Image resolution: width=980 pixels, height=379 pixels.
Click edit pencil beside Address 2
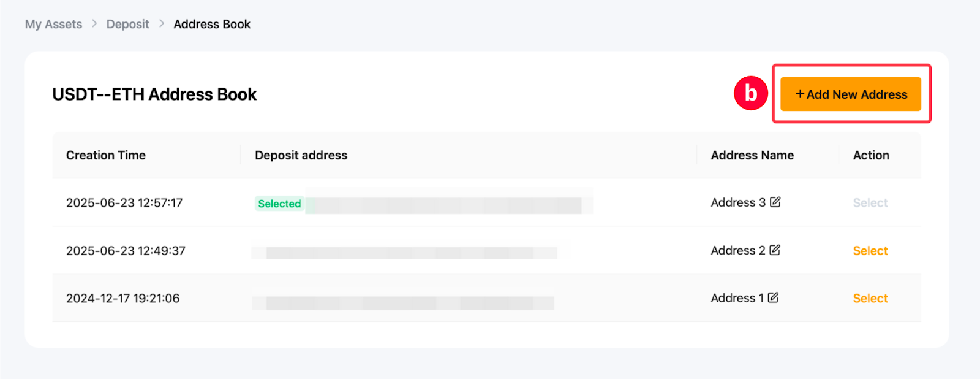[775, 250]
